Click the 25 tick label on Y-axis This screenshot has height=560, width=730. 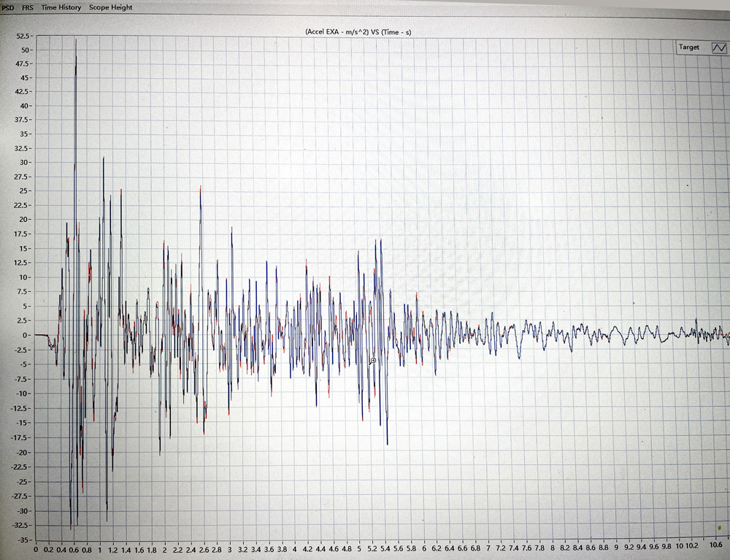click(x=25, y=191)
